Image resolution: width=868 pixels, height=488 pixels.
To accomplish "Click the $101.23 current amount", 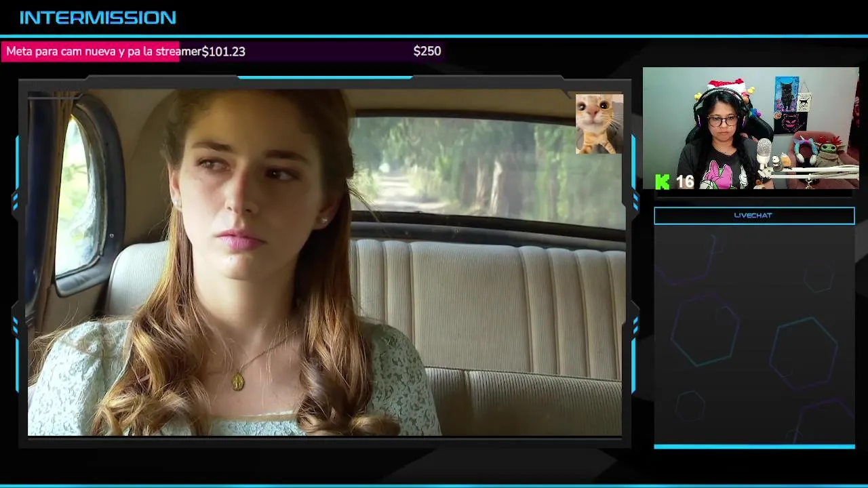I will (x=224, y=52).
